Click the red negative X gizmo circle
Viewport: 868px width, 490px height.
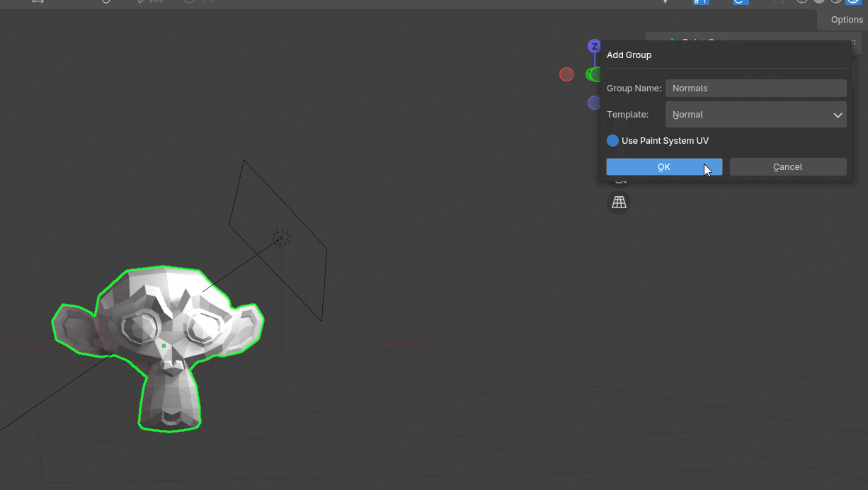click(x=566, y=74)
